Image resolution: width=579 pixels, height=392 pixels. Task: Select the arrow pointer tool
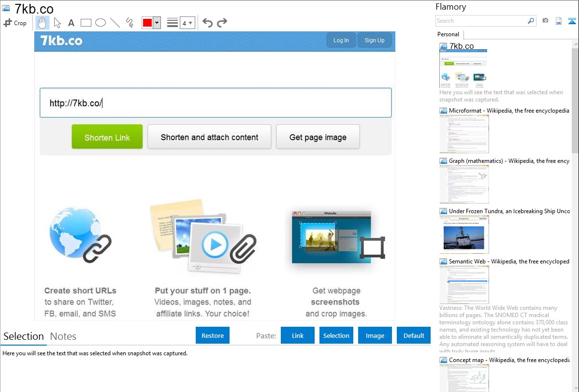(x=57, y=23)
